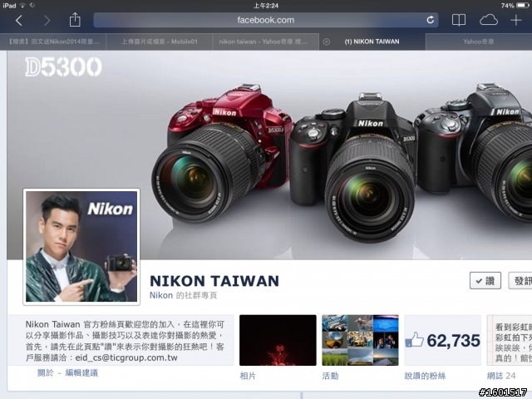Switch to the Mobile01 upload tab

pyautogui.click(x=159, y=42)
